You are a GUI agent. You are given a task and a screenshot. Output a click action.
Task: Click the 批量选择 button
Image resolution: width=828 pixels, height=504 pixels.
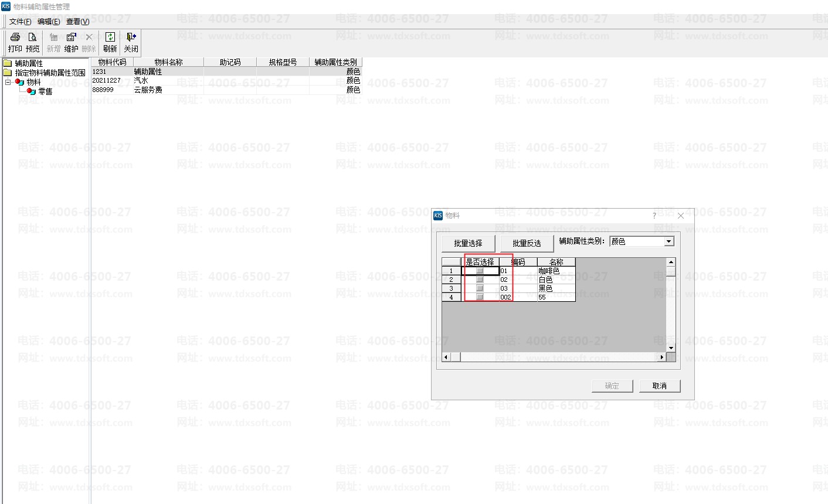click(x=468, y=243)
